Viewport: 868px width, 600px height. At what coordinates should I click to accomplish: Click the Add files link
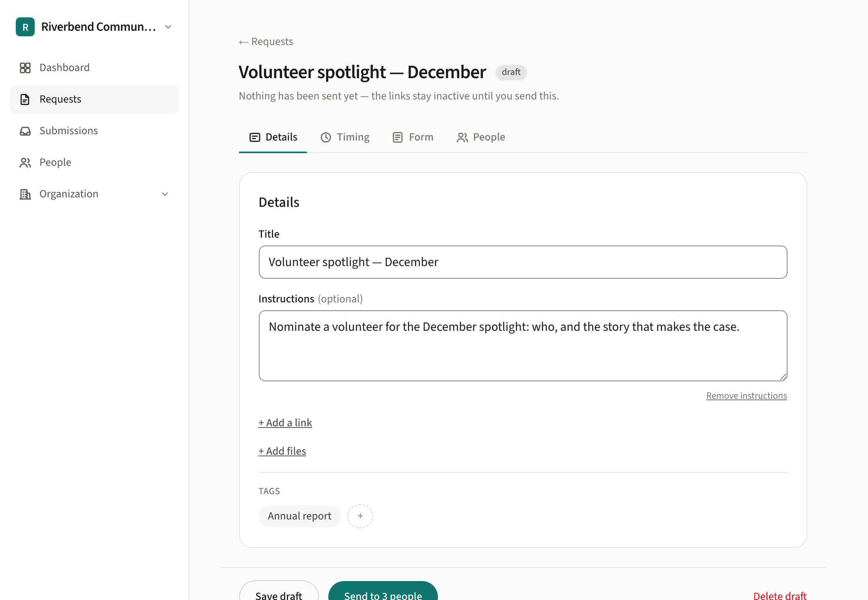coord(282,451)
